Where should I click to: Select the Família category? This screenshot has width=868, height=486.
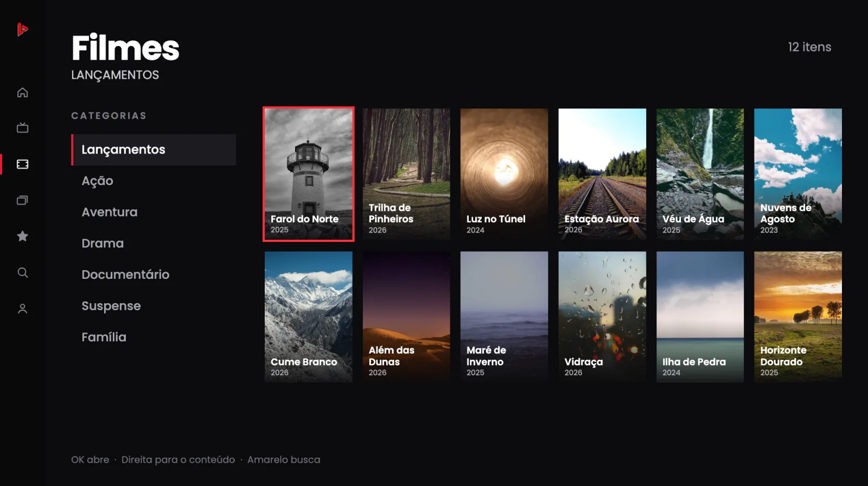[154, 337]
